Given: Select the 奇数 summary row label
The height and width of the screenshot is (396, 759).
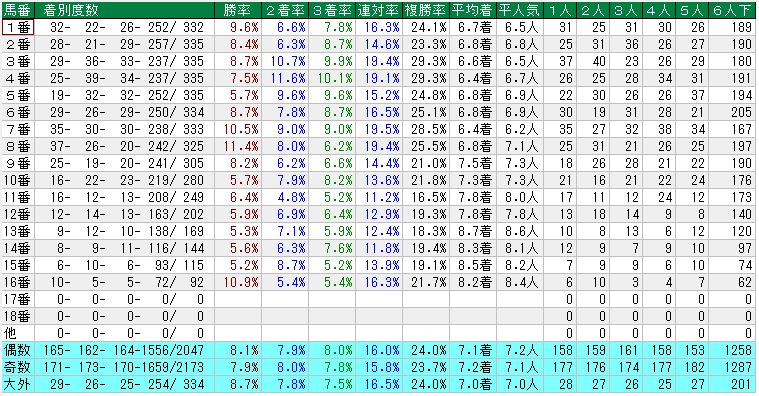Looking at the screenshot, I should coord(18,367).
